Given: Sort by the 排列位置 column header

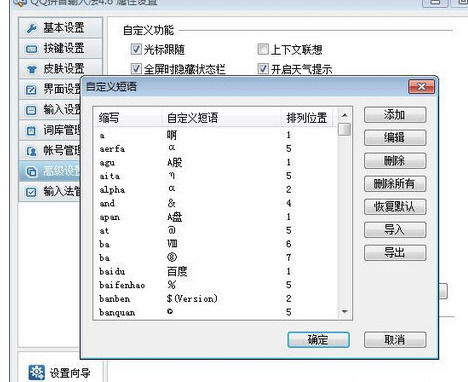Looking at the screenshot, I should (307, 118).
